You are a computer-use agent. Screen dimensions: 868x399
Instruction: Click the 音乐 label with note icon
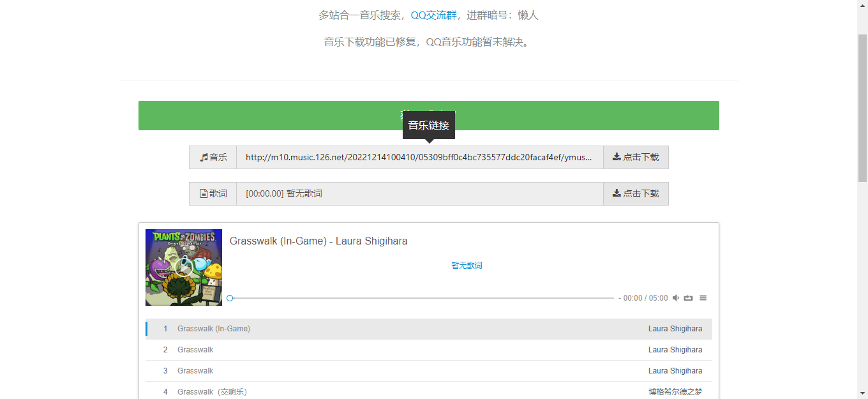[x=213, y=157]
